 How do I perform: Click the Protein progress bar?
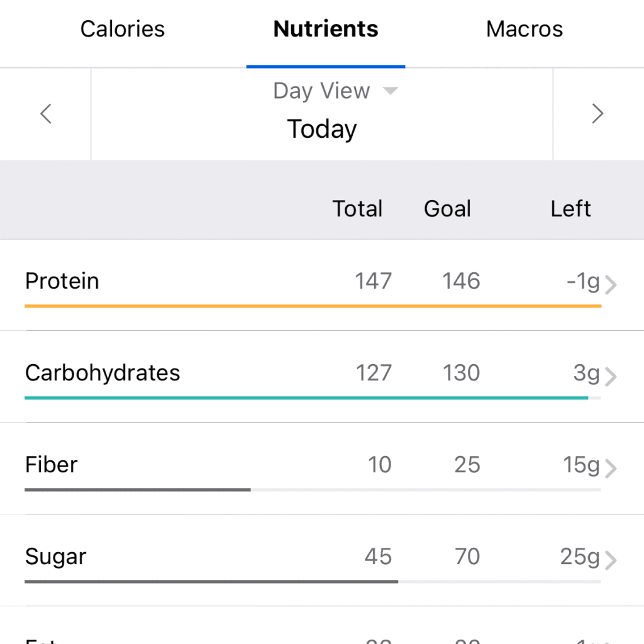(313, 306)
